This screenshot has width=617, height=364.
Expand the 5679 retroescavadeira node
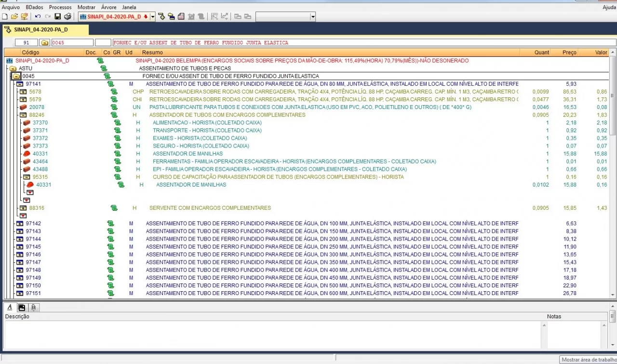(23, 99)
